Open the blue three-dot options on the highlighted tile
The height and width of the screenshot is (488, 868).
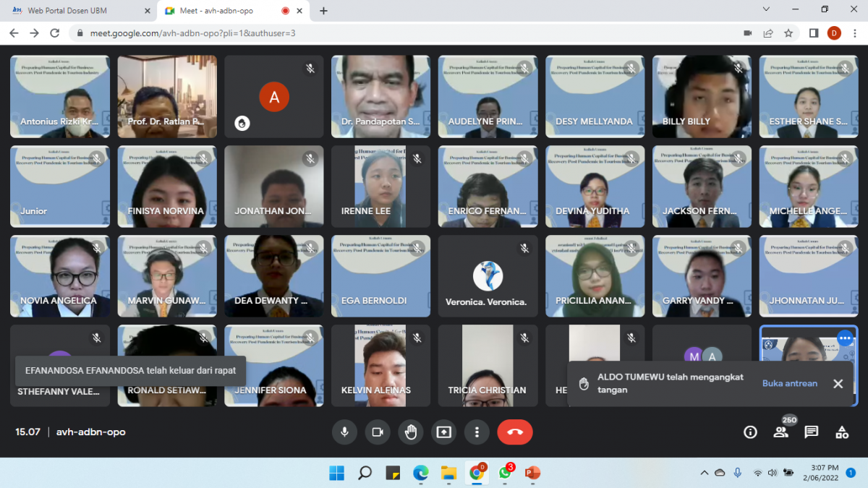pos(844,338)
